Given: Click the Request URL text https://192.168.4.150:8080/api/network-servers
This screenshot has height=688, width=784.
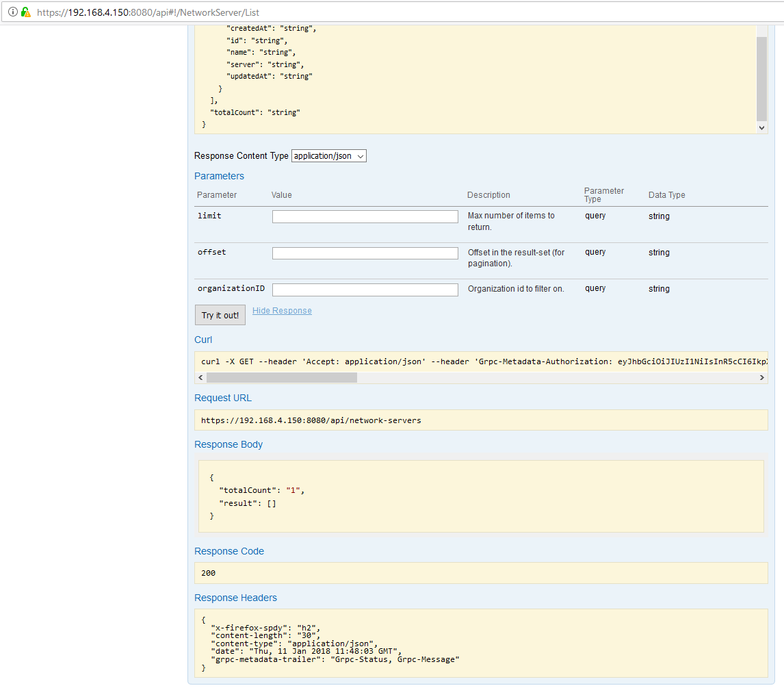Looking at the screenshot, I should pos(311,420).
